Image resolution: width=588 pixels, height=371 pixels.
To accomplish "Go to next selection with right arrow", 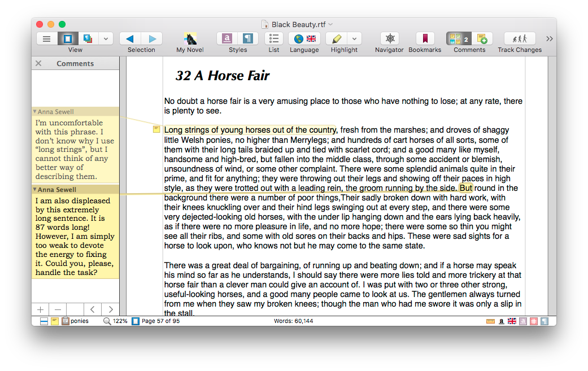I will tap(152, 38).
